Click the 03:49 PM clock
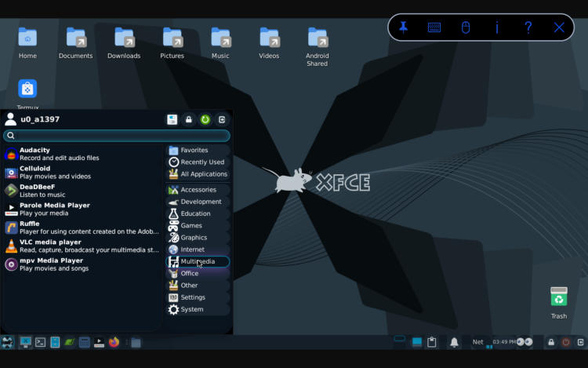Image resolution: width=588 pixels, height=368 pixels. click(x=504, y=342)
